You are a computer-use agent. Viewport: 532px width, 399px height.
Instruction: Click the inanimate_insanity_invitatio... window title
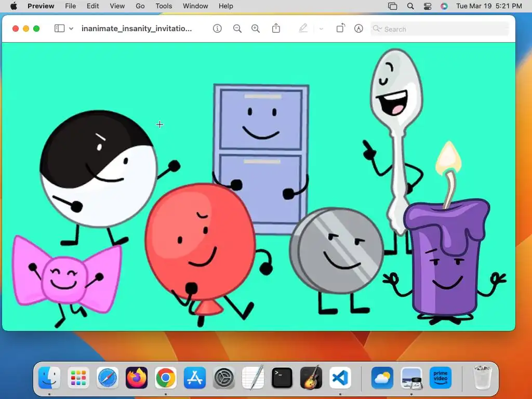click(x=137, y=29)
